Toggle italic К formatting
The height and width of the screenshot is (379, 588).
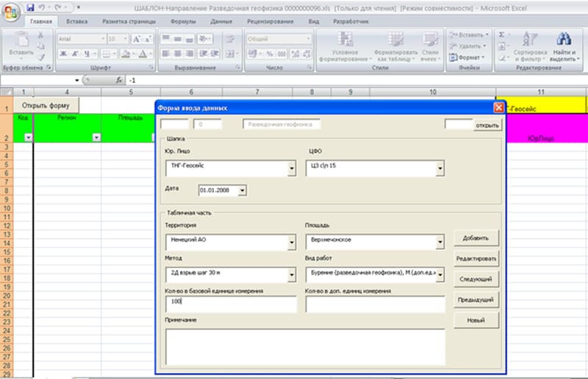coord(75,54)
